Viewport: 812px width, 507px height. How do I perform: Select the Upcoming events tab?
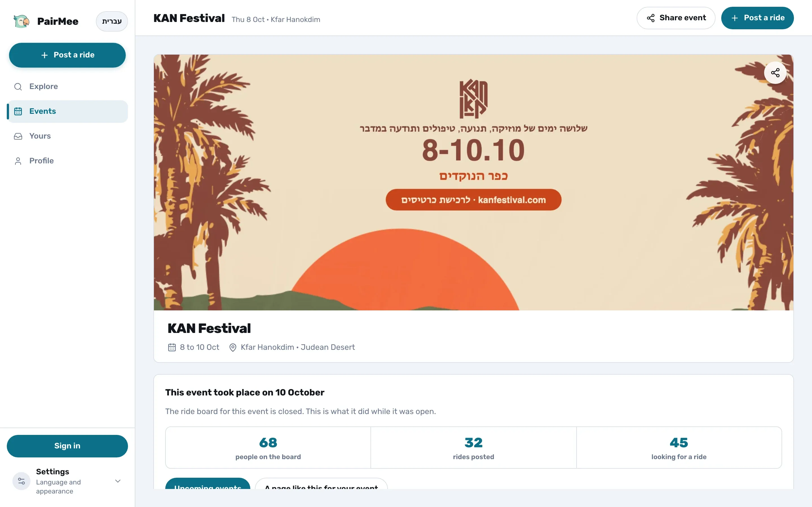pyautogui.click(x=208, y=484)
